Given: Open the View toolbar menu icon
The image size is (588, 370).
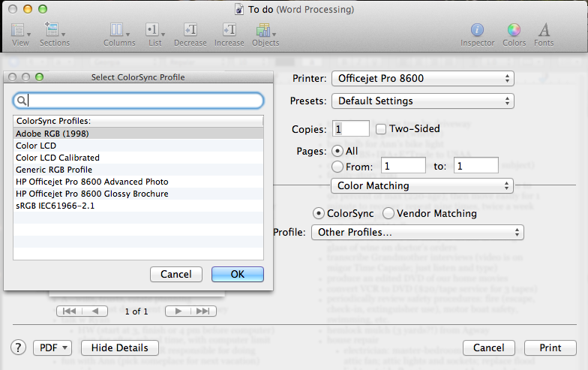Looking at the screenshot, I should coord(19,31).
